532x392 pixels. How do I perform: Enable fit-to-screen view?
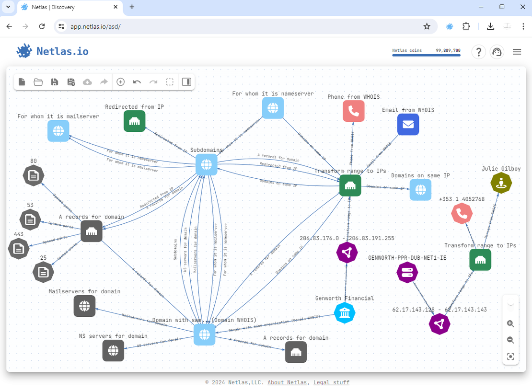(510, 357)
